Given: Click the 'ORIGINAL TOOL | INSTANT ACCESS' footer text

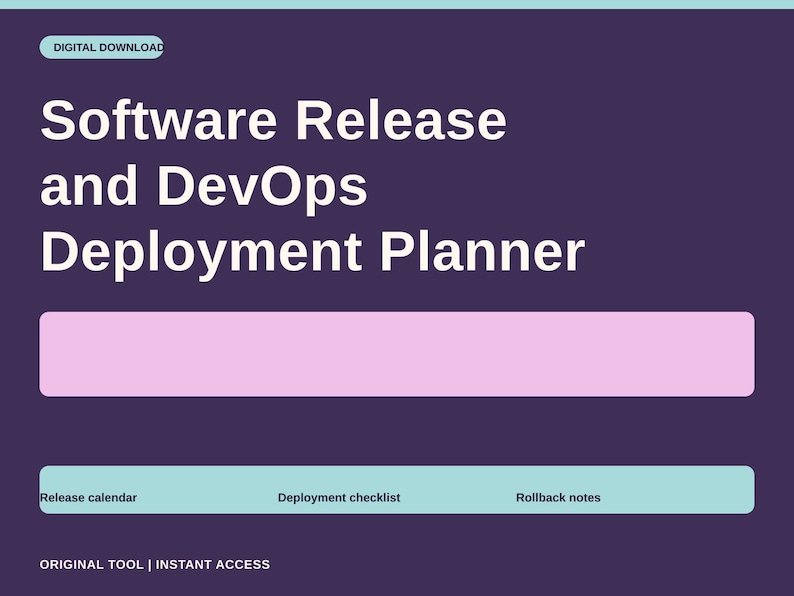Looking at the screenshot, I should point(155,565).
